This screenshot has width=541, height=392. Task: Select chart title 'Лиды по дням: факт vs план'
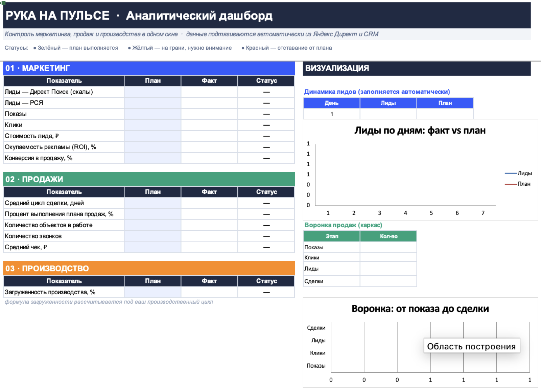420,131
